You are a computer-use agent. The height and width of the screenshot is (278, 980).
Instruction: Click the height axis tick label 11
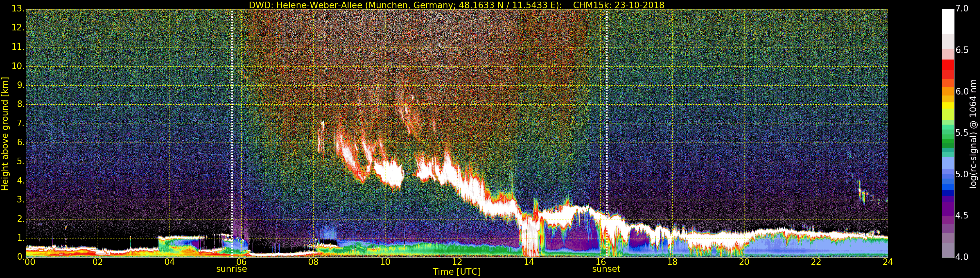pyautogui.click(x=18, y=47)
